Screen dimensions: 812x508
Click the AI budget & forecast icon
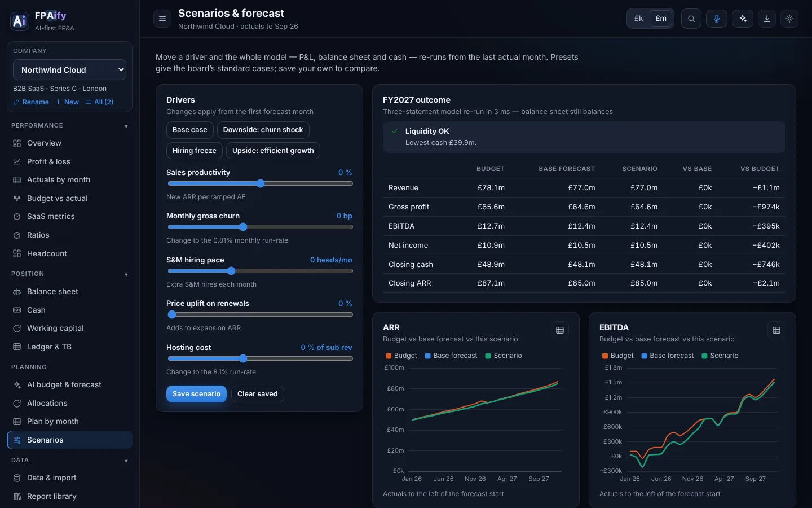(x=17, y=385)
